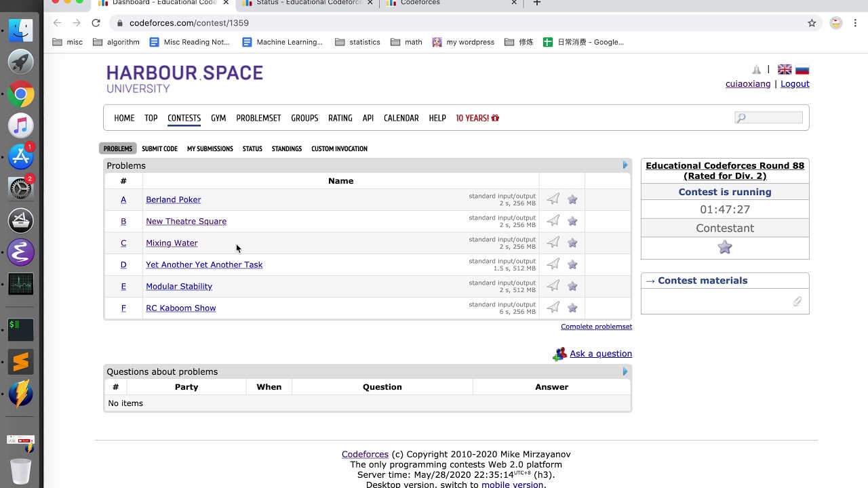Open the algorithm bookmarks folder

click(116, 42)
